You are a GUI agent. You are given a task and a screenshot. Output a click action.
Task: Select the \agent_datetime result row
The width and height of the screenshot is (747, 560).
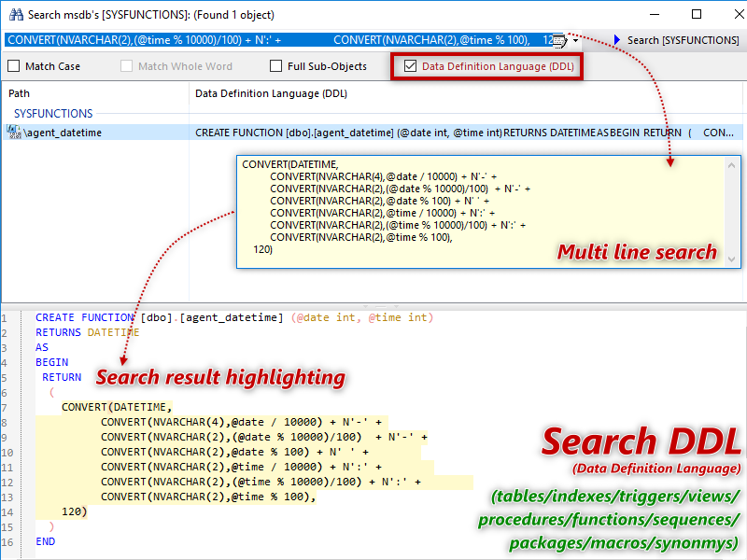373,133
